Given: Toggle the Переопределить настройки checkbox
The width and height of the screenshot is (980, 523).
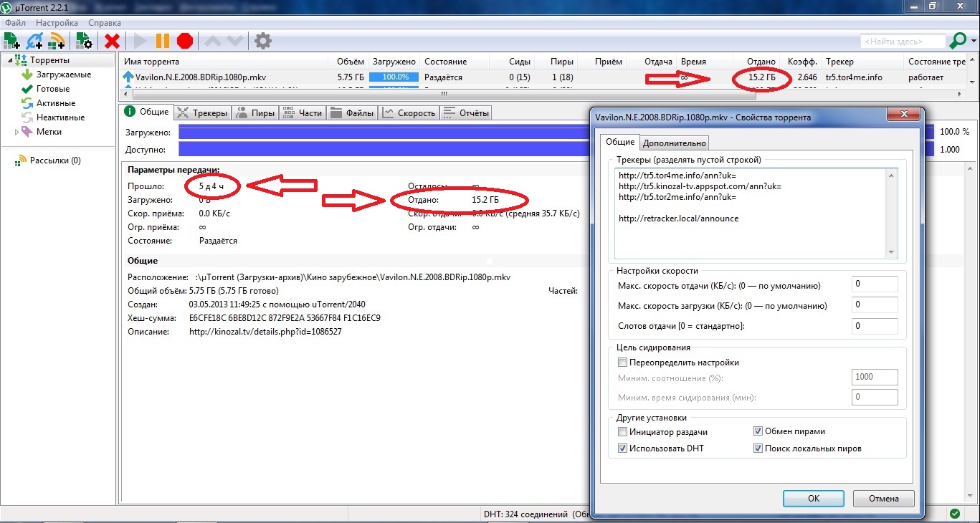Looking at the screenshot, I should point(622,363).
